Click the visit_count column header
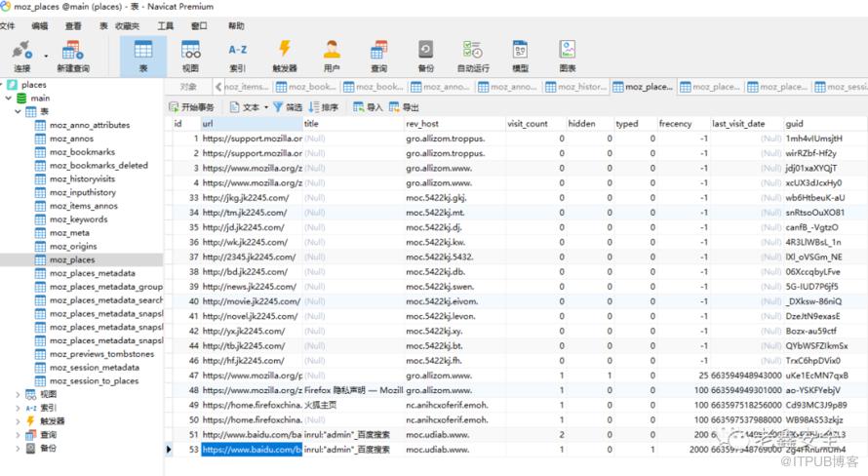Screen dimensions: 868x476 528,124
